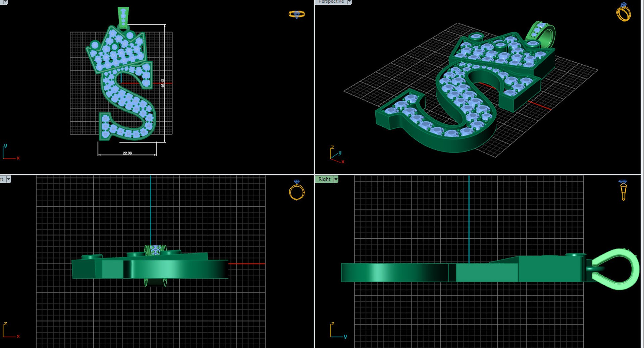Click the side-view ring icon in Right viewport

click(x=623, y=190)
